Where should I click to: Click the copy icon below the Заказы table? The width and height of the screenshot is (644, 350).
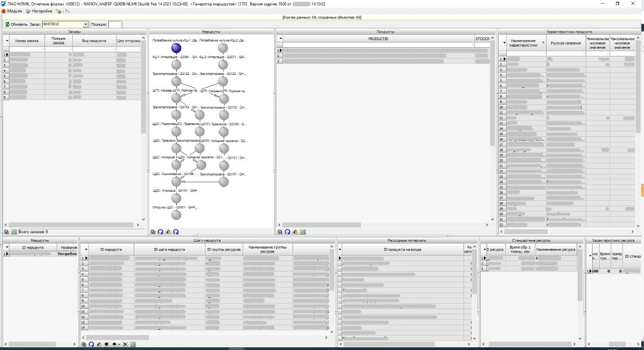point(7,231)
